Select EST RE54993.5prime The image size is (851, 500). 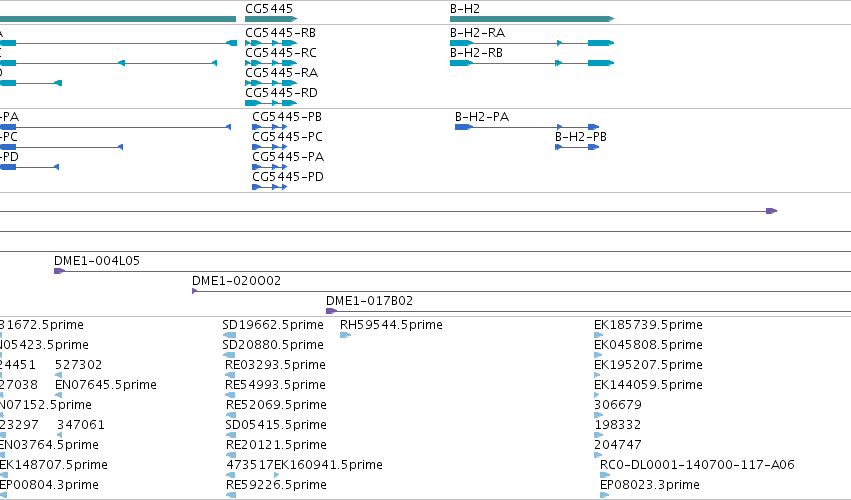(x=275, y=385)
